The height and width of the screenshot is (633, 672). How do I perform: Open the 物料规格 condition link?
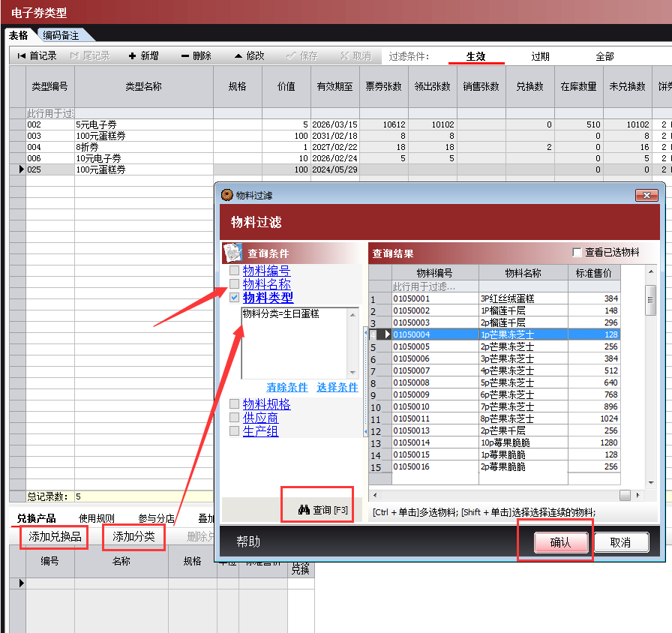point(266,404)
